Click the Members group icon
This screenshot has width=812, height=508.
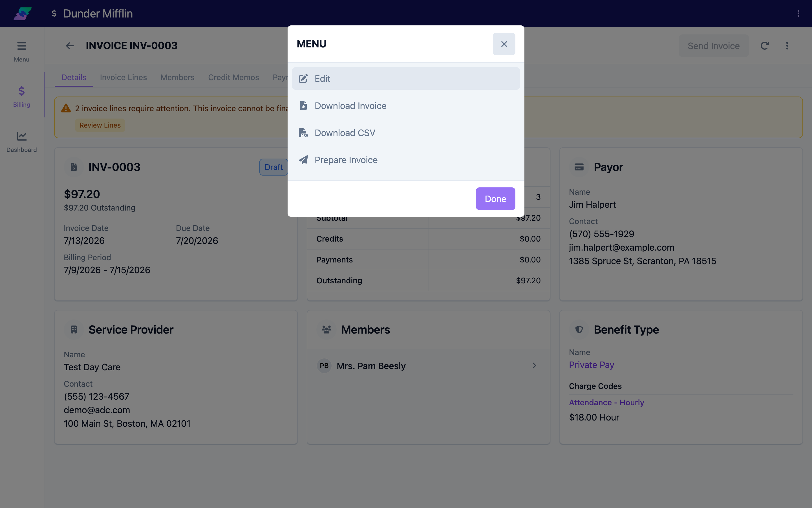coord(326,330)
